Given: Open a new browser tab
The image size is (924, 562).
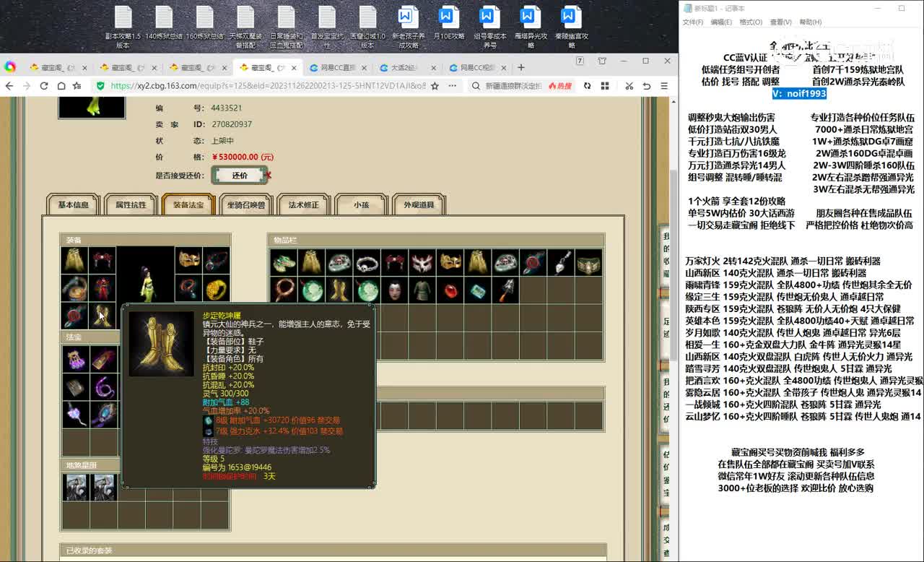Looking at the screenshot, I should 521,67.
